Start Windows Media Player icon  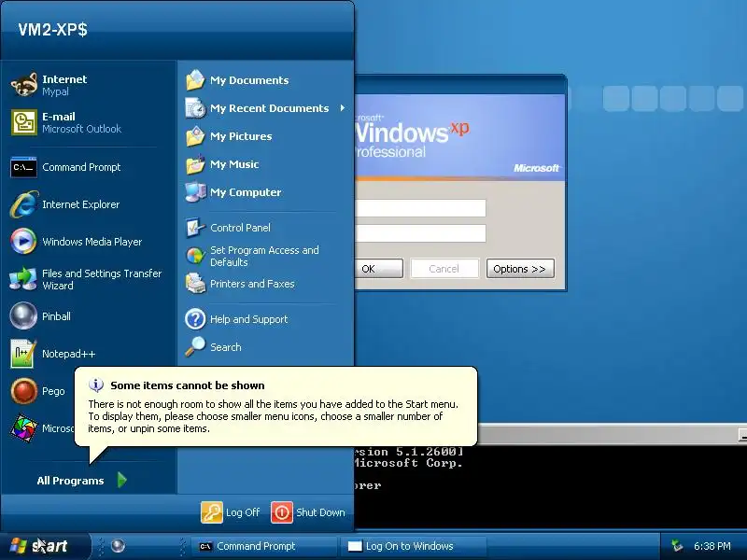coord(23,242)
